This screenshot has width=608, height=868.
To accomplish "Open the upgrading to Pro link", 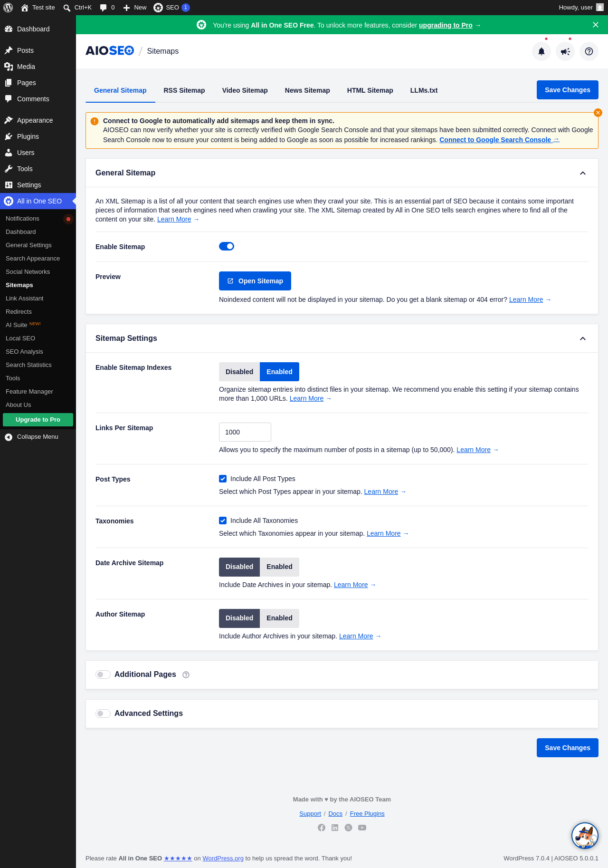I will tap(446, 25).
